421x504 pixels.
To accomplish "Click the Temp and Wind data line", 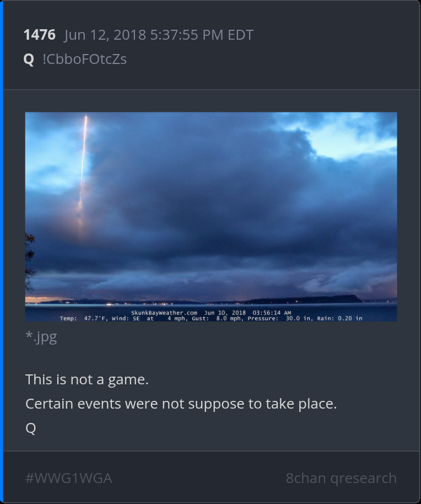I will point(211,318).
